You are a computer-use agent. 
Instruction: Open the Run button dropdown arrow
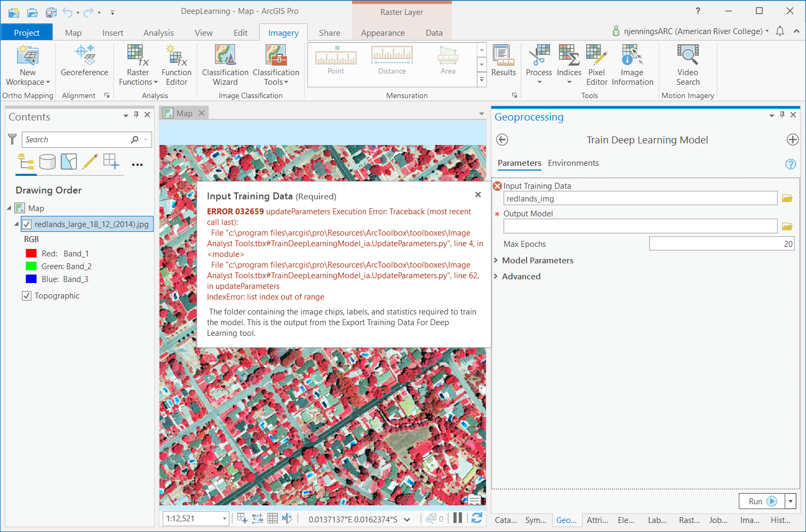pos(791,501)
